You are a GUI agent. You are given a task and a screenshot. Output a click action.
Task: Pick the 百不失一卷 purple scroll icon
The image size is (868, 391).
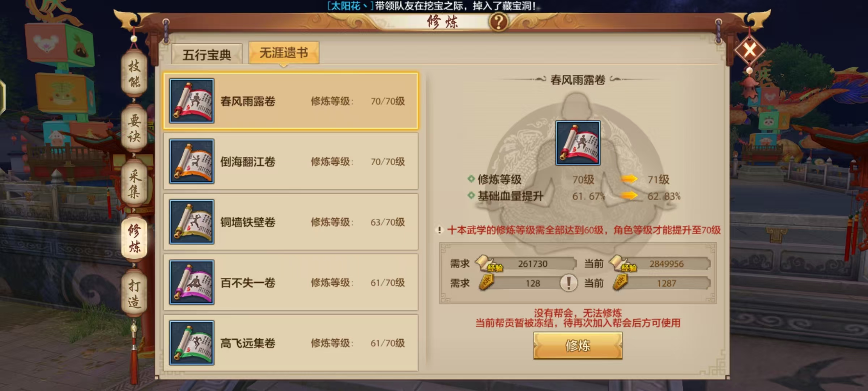pos(192,282)
